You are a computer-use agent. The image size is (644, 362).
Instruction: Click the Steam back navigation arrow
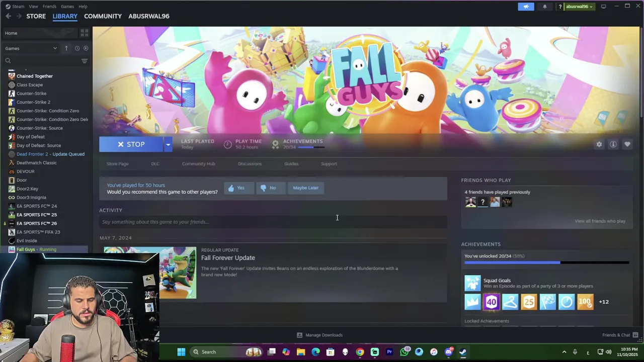8,16
